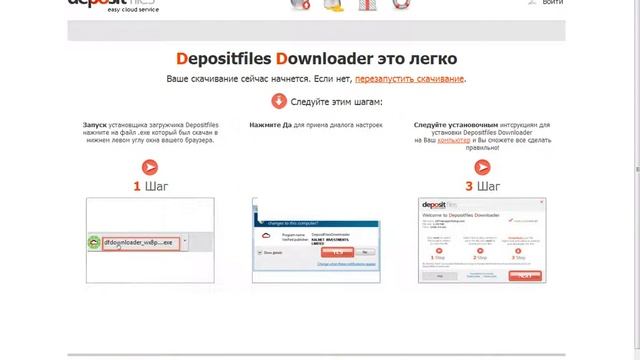Click the "Следуйте установочным" instruction paragraph
640x360 pixels.
[482, 136]
